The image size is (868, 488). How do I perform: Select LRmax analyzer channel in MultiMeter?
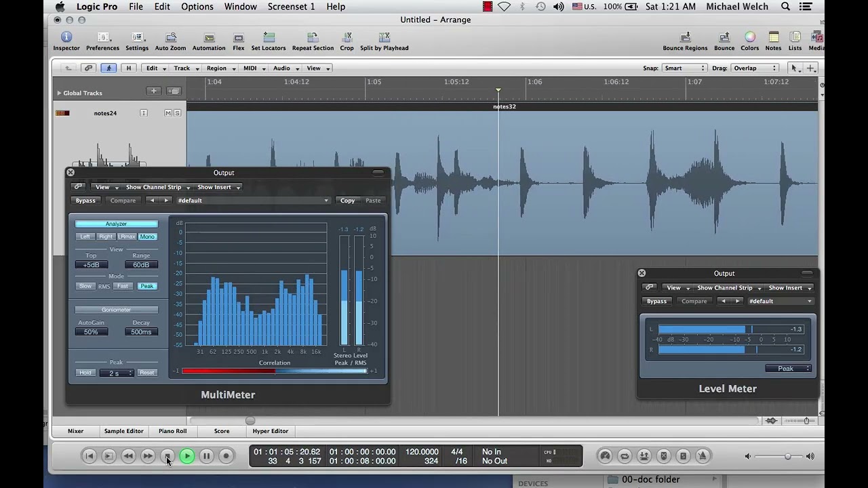click(127, 237)
